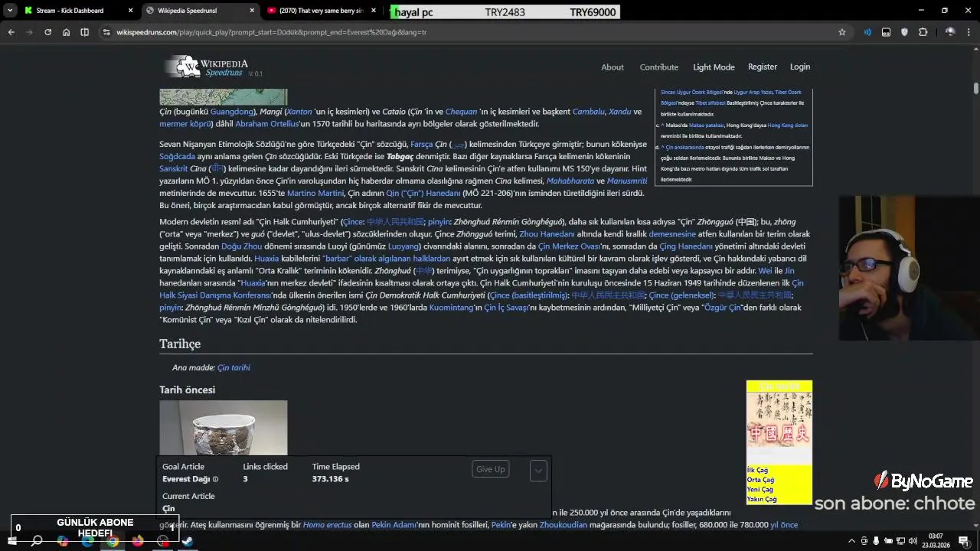This screenshot has height=551, width=980.
Task: Open Steam from the taskbar
Action: coord(188,541)
